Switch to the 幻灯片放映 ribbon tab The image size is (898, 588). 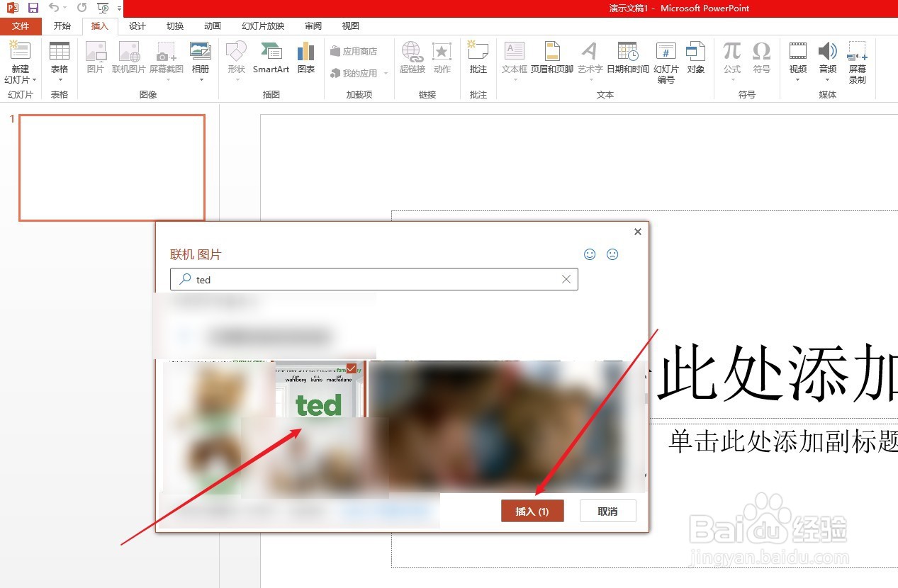(263, 26)
